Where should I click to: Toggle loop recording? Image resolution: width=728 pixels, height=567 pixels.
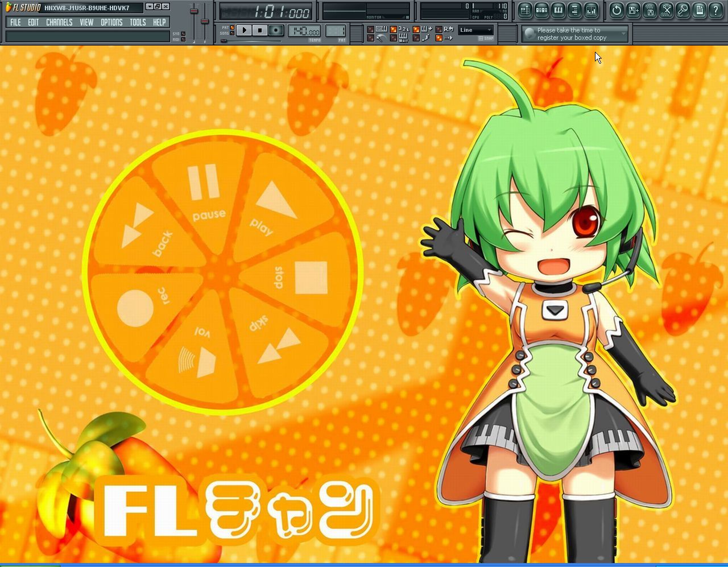coord(439,29)
